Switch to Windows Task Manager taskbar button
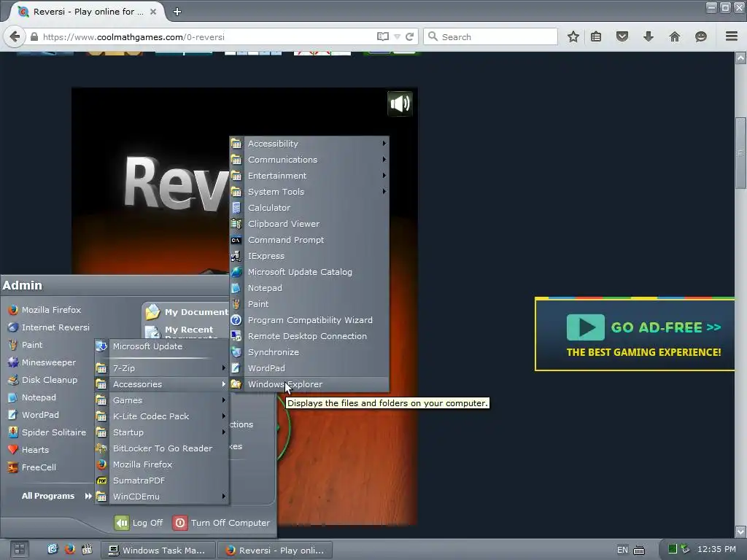Viewport: 747px width, 560px height. (x=158, y=550)
